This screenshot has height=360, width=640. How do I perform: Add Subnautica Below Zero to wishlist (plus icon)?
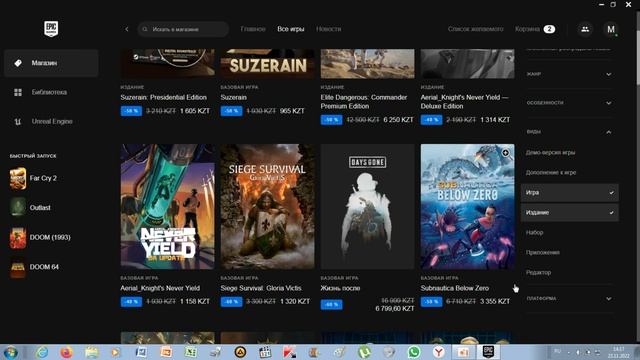[506, 153]
